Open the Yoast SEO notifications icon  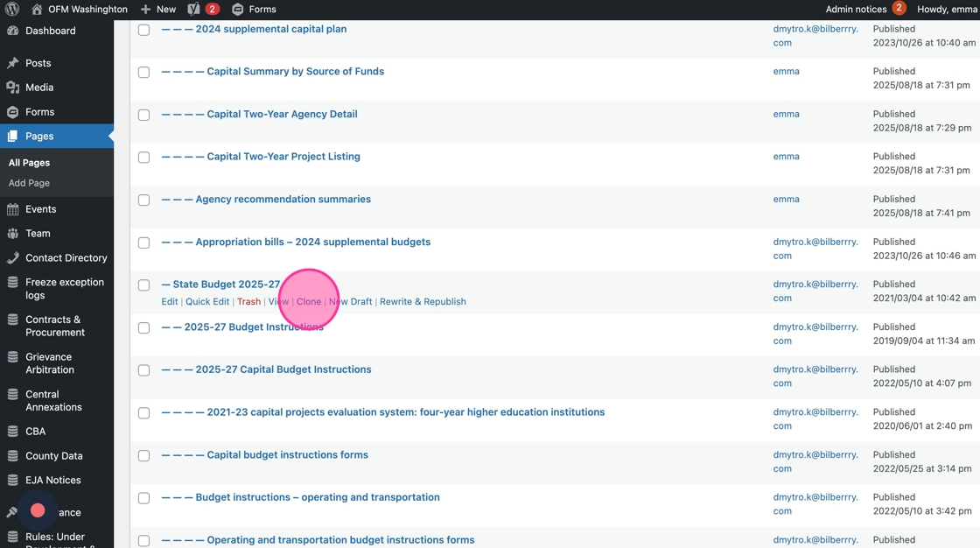193,9
